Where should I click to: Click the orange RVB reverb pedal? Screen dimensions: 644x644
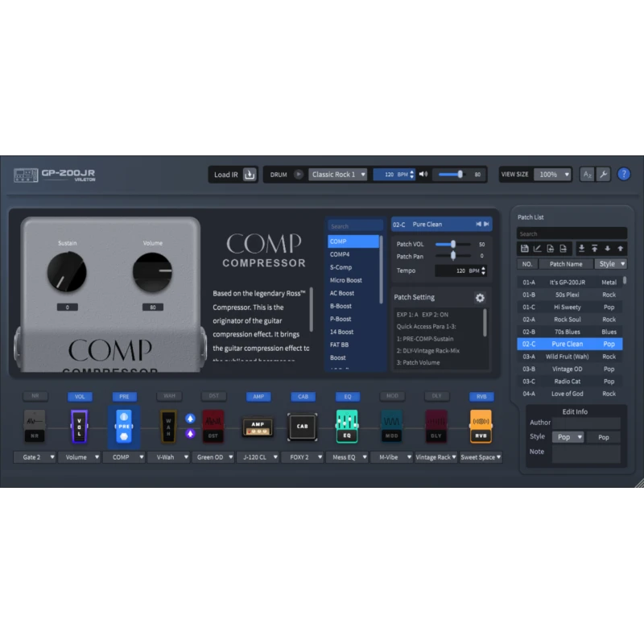click(x=481, y=427)
